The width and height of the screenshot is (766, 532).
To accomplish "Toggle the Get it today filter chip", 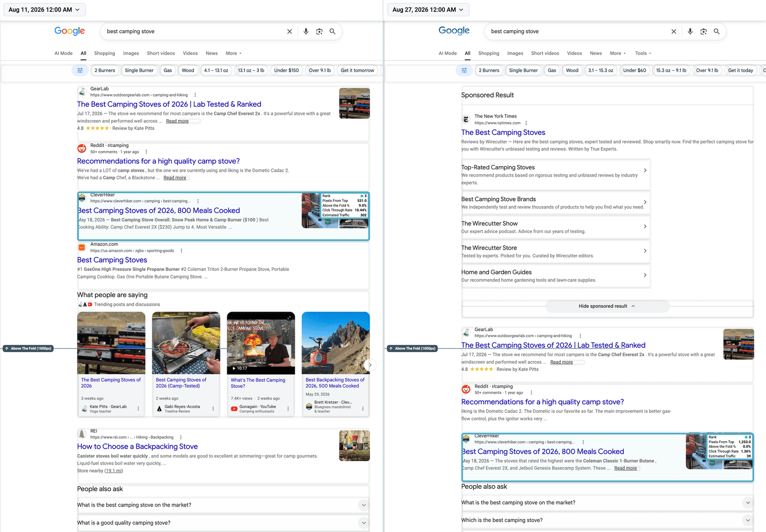I will coord(740,70).
